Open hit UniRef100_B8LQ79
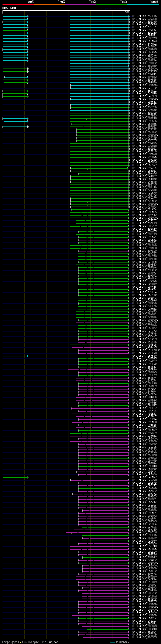Screen dimensions: 161x644 tap(144, 626)
